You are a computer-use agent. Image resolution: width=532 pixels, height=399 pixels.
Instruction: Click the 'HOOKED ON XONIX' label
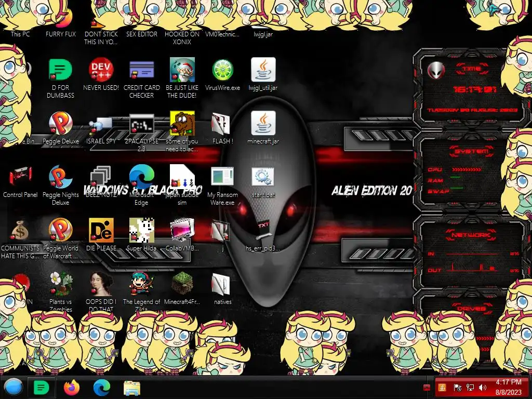[182, 38]
